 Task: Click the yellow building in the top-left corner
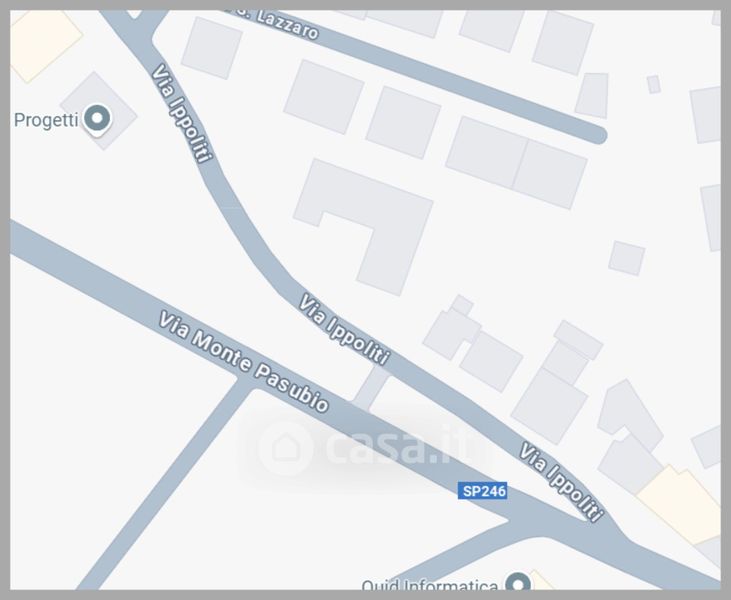point(43,43)
